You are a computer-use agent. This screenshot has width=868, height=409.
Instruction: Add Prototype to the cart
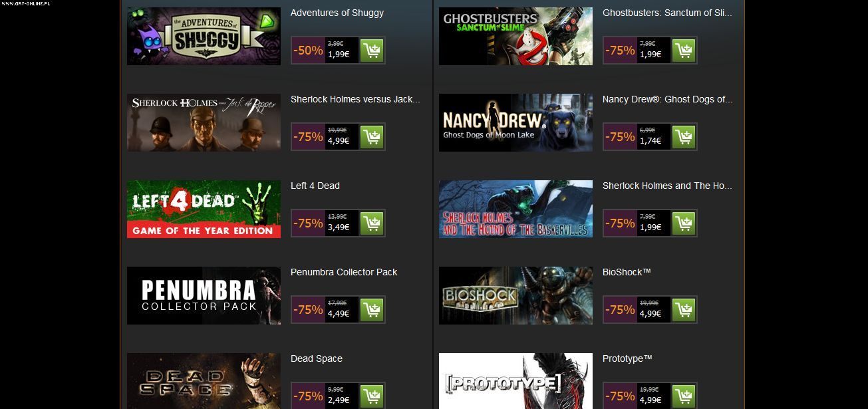pos(684,396)
